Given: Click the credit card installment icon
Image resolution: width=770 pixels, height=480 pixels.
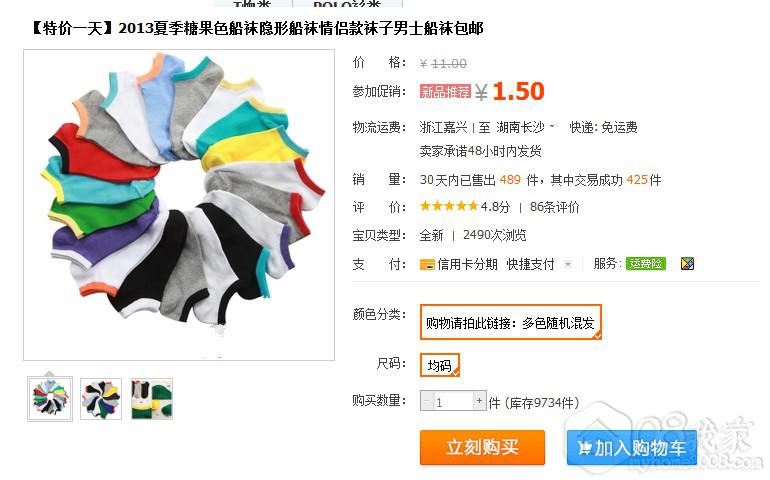Looking at the screenshot, I should 427,265.
